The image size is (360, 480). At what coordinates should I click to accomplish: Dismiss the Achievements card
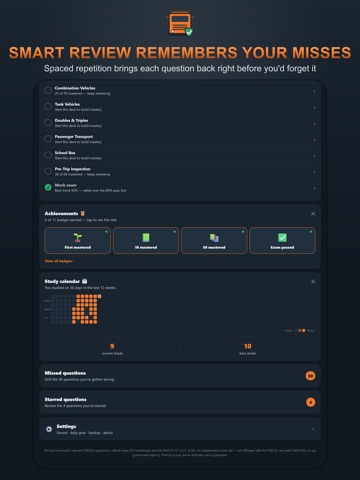click(313, 214)
